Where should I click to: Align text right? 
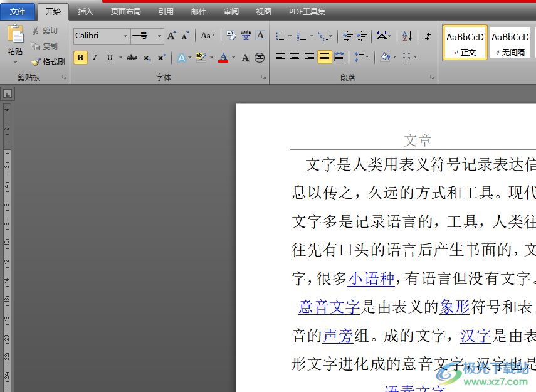pos(309,57)
